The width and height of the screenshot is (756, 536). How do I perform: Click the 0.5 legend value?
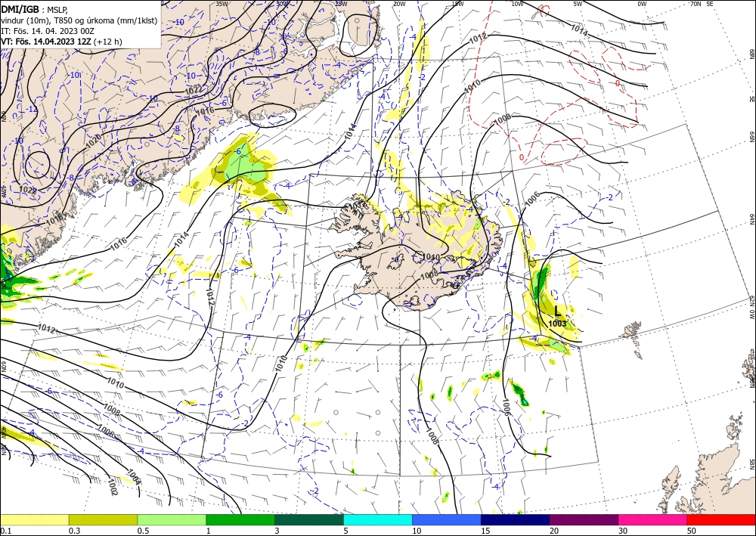coord(143,531)
